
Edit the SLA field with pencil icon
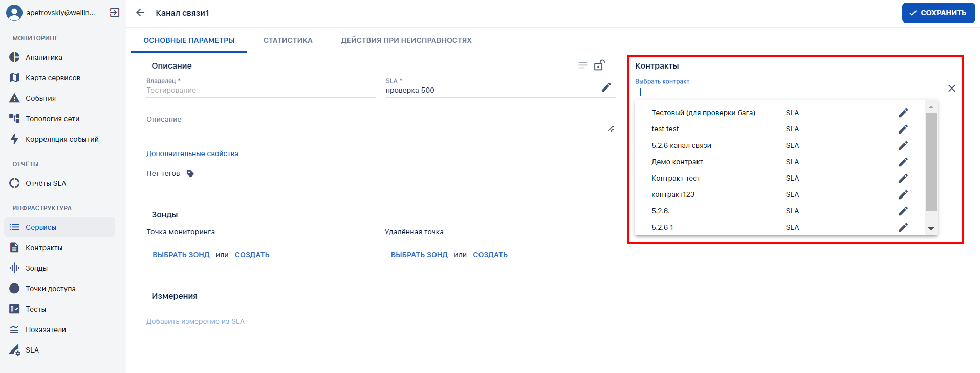click(606, 87)
